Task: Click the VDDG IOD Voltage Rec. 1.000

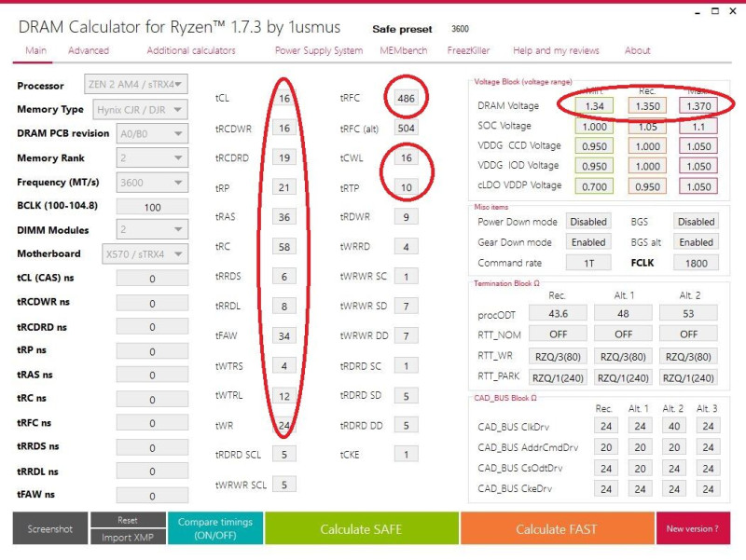Action: 647,167
